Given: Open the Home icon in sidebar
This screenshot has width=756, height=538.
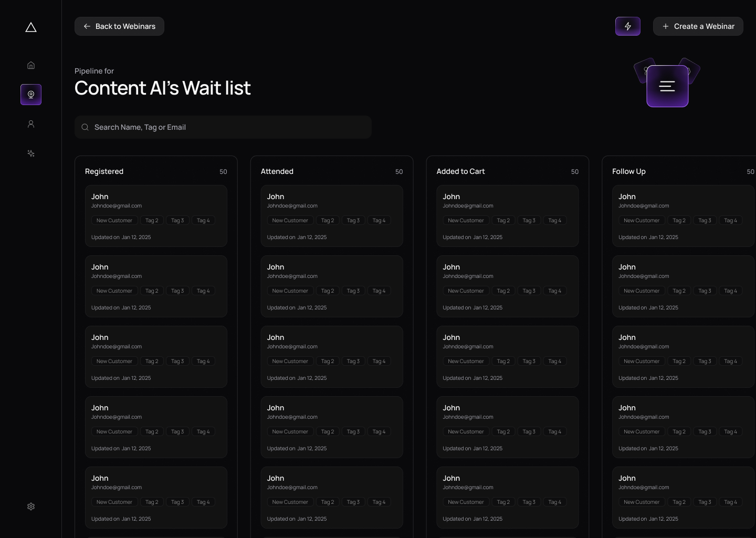Looking at the screenshot, I should (x=31, y=65).
